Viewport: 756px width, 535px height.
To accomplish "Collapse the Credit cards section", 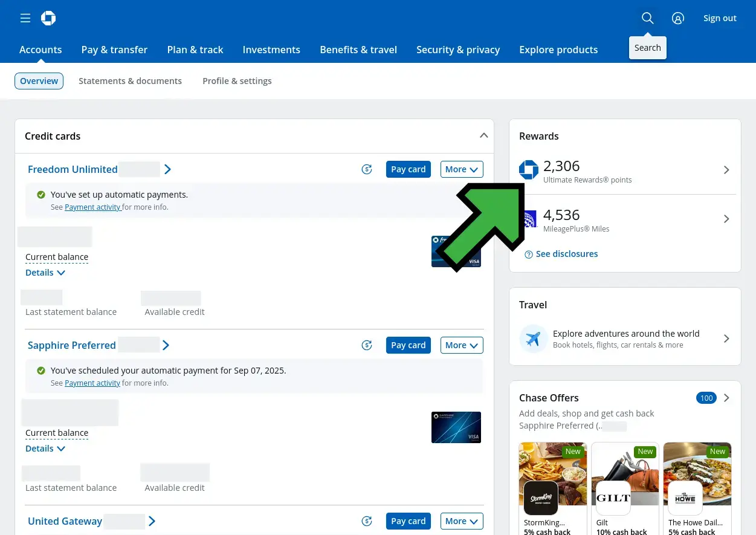I will (483, 135).
